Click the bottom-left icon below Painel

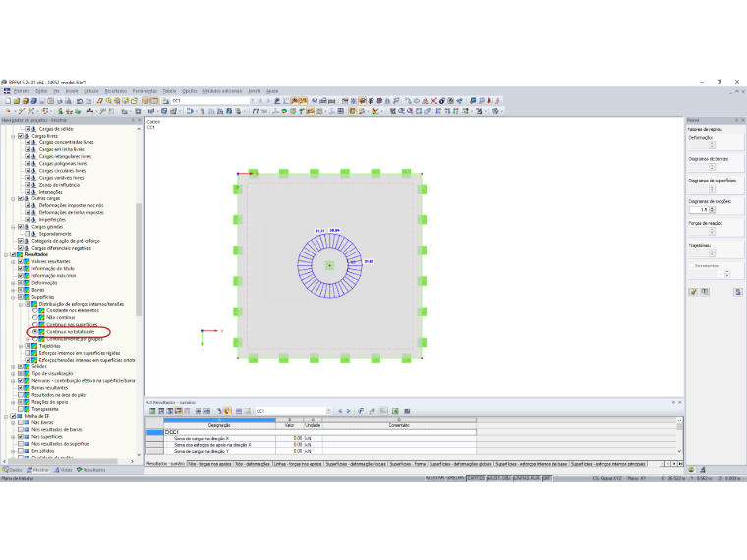tap(691, 469)
